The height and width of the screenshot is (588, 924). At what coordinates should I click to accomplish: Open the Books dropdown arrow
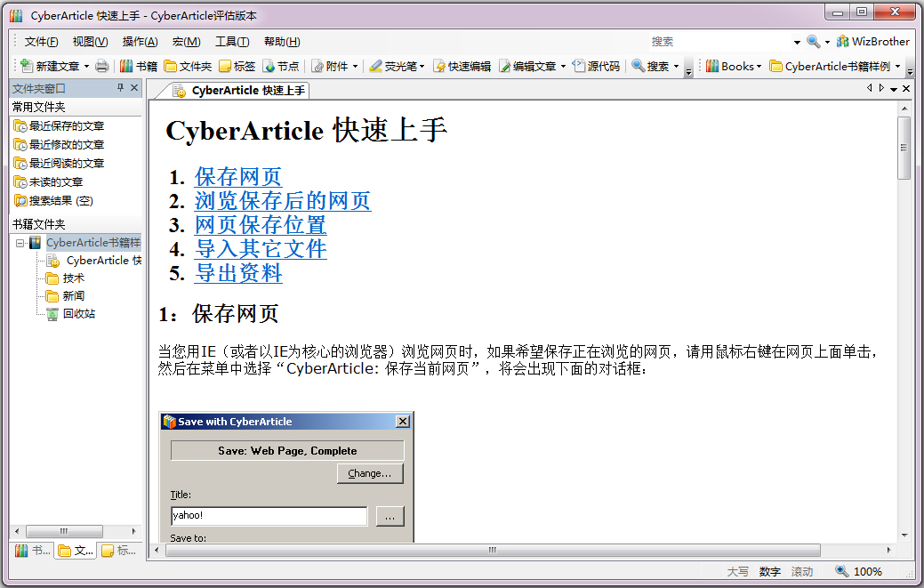click(759, 66)
